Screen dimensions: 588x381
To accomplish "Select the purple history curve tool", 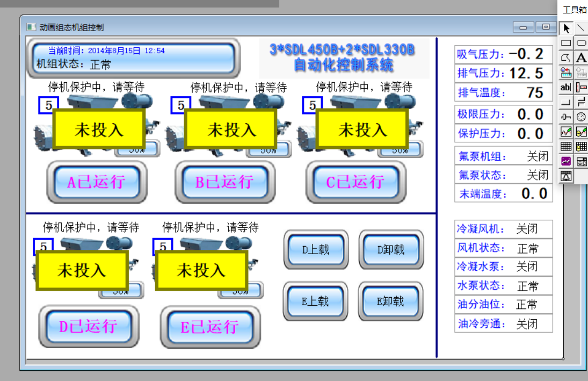I will coord(566,161).
